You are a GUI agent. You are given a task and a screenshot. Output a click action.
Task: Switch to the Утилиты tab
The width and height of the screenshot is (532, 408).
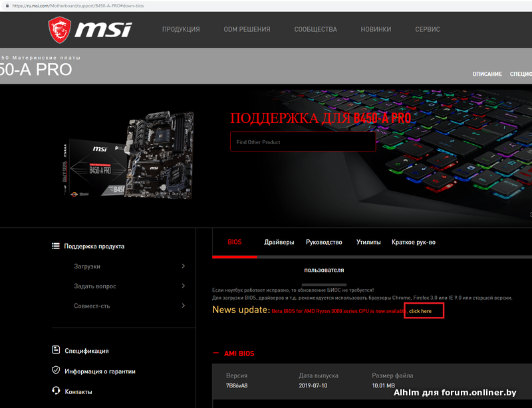[368, 242]
